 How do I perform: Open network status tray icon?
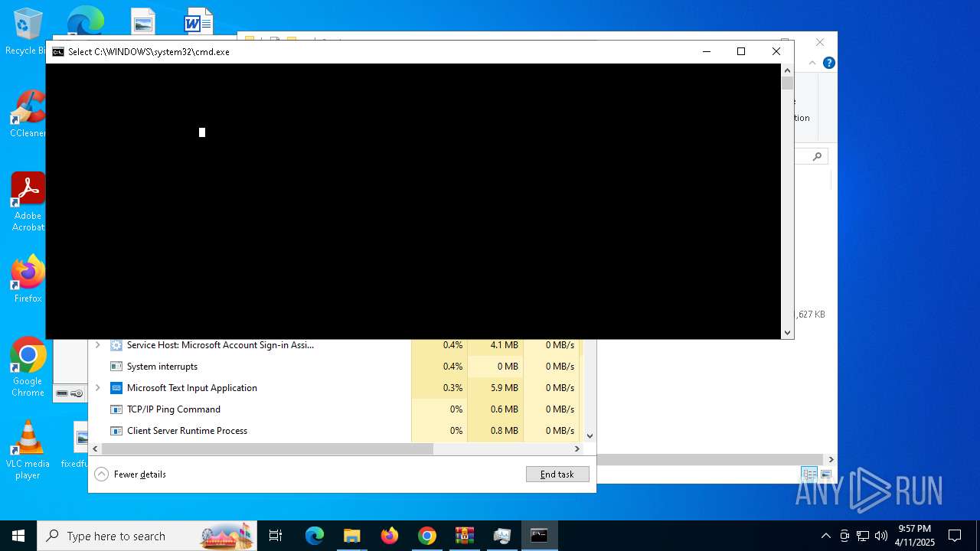(x=863, y=536)
